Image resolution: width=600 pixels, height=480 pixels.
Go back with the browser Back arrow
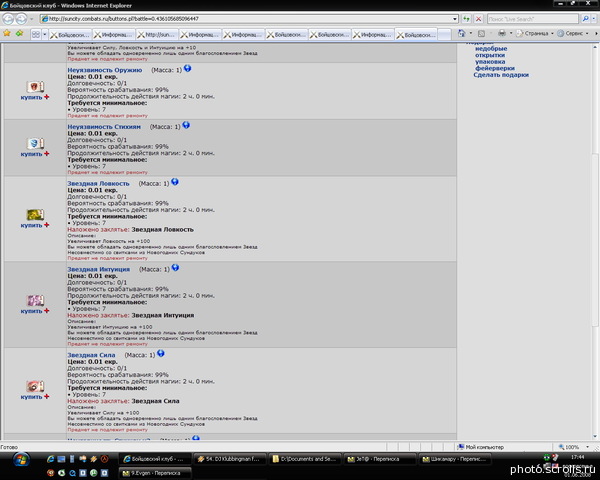(8, 19)
